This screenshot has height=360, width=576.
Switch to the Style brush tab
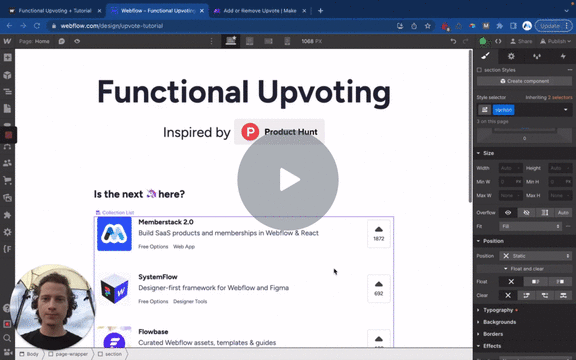pos(485,56)
